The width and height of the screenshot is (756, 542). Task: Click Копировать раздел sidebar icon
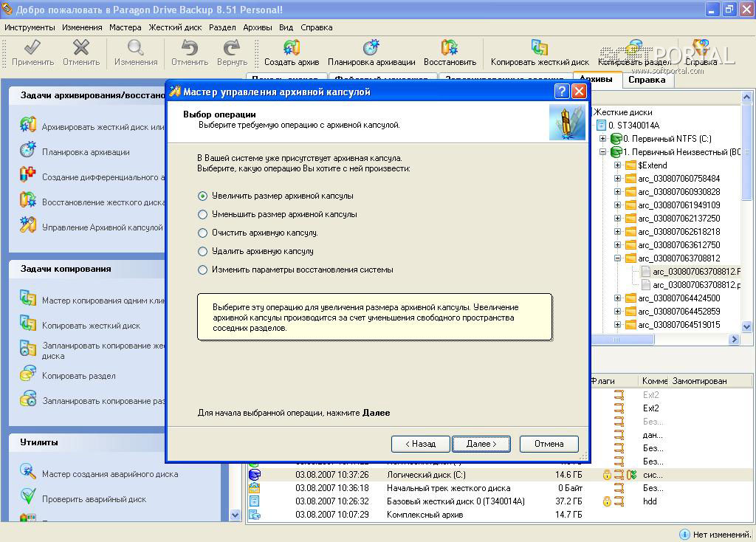[x=28, y=374]
